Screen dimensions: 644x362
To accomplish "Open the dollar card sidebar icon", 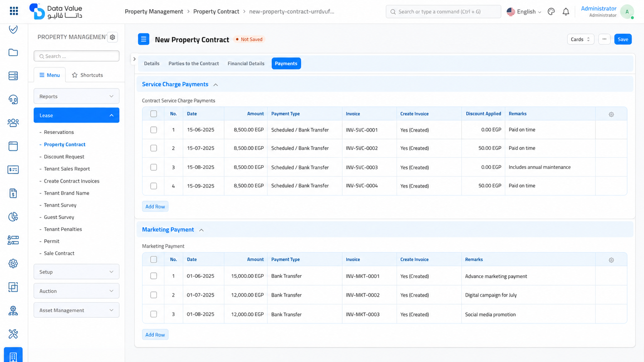I will [x=13, y=170].
